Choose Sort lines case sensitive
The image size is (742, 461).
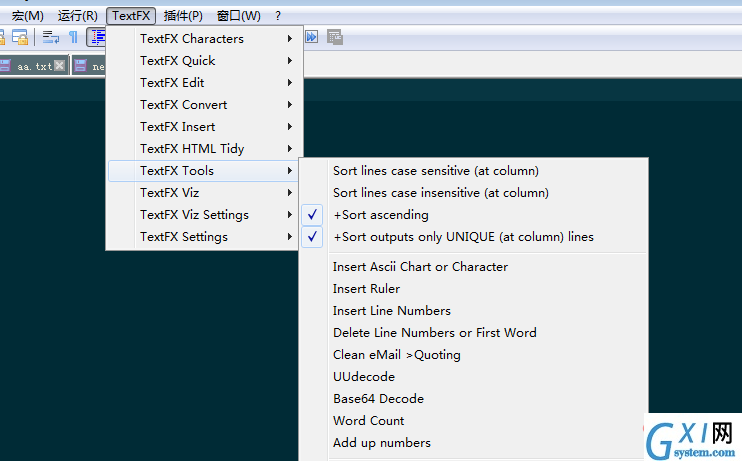pos(474,171)
